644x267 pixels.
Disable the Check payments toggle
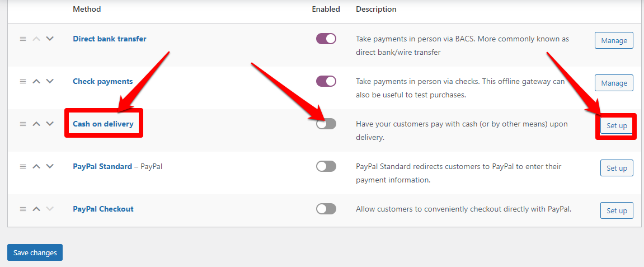(326, 82)
